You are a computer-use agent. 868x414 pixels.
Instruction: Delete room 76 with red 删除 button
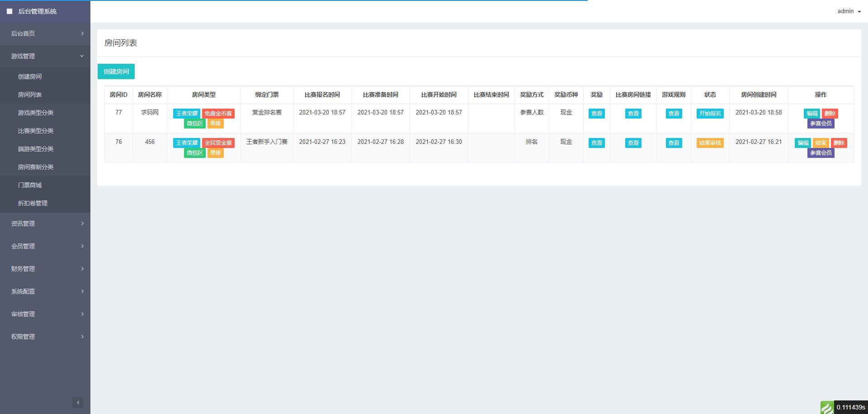[x=839, y=143]
